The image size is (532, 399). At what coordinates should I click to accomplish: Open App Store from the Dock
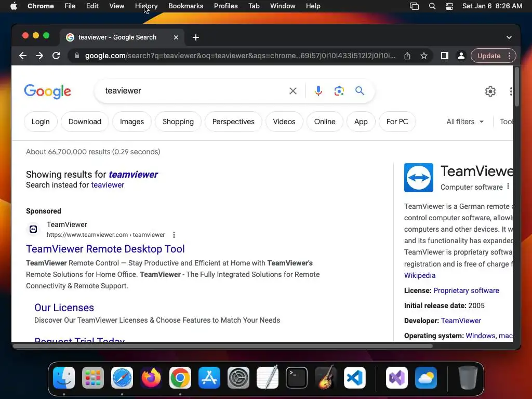coord(209,378)
